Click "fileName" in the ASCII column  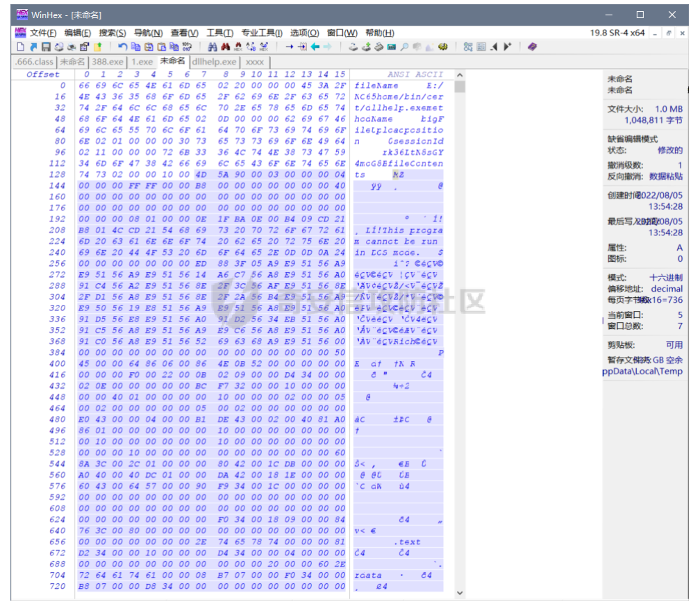[x=376, y=85]
